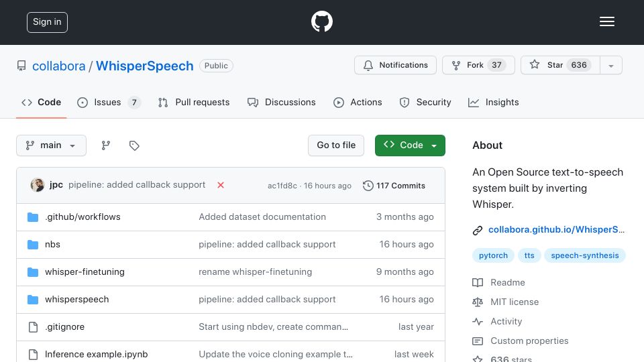Click the red failed checks X icon

coord(221,185)
